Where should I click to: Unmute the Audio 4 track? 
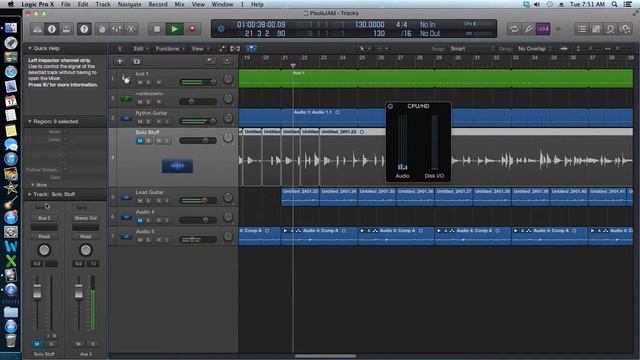(x=140, y=220)
